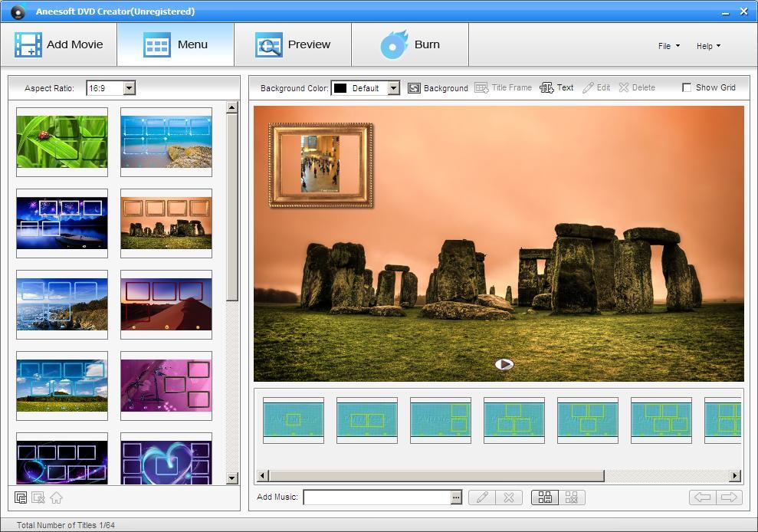Viewport: 758px width, 532px height.
Task: Click the delete template icon
Action: tap(38, 498)
